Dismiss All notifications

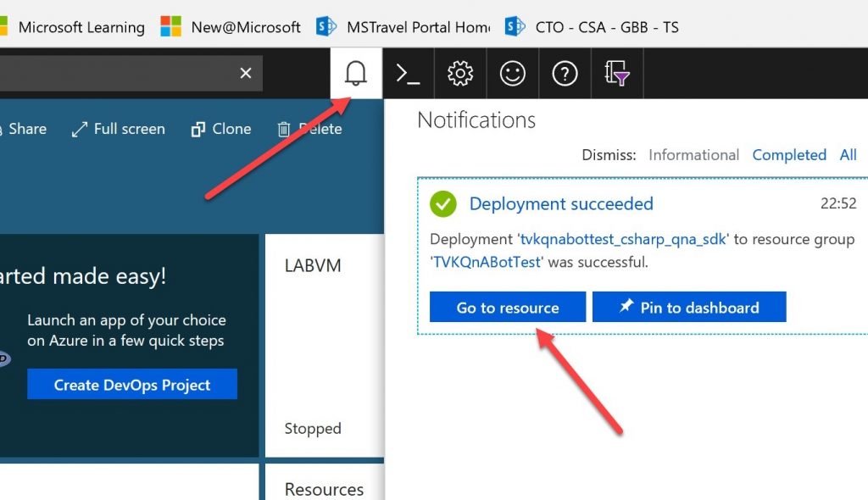click(x=848, y=155)
